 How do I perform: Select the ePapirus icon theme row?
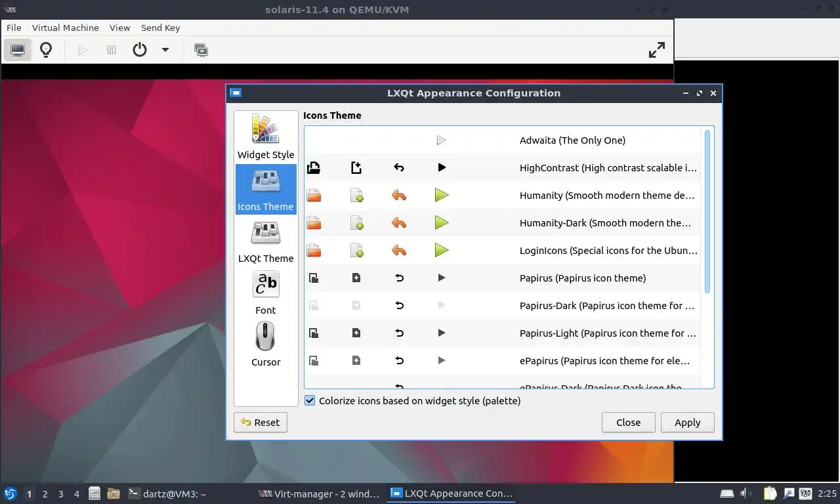[503, 361]
